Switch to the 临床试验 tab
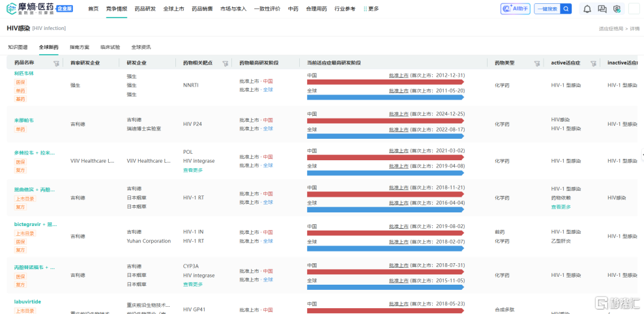The width and height of the screenshot is (644, 314). pyautogui.click(x=110, y=47)
